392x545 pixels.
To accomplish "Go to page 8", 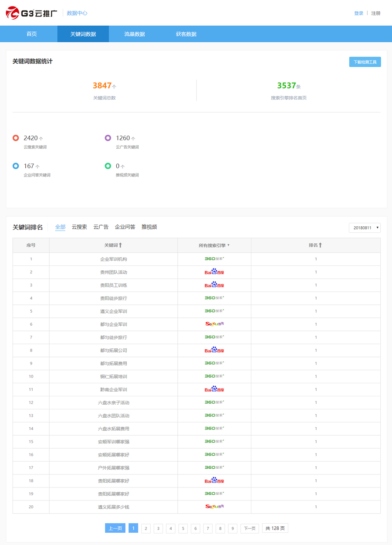I will point(220,528).
